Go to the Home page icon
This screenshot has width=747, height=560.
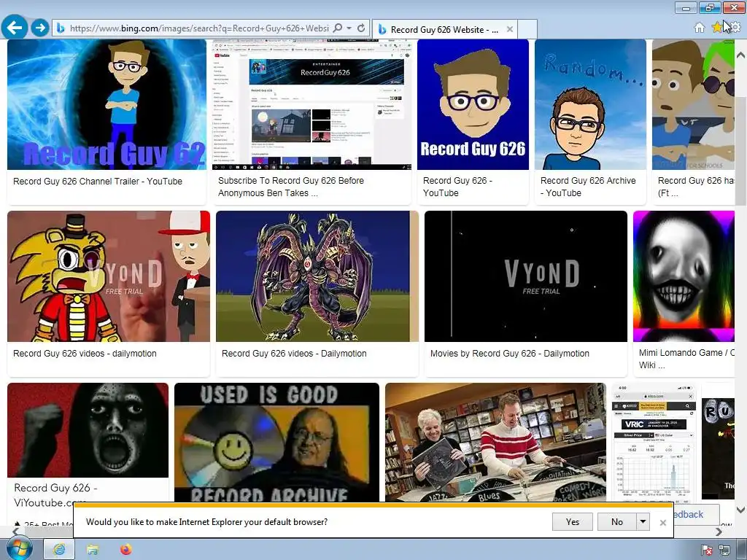(x=700, y=28)
